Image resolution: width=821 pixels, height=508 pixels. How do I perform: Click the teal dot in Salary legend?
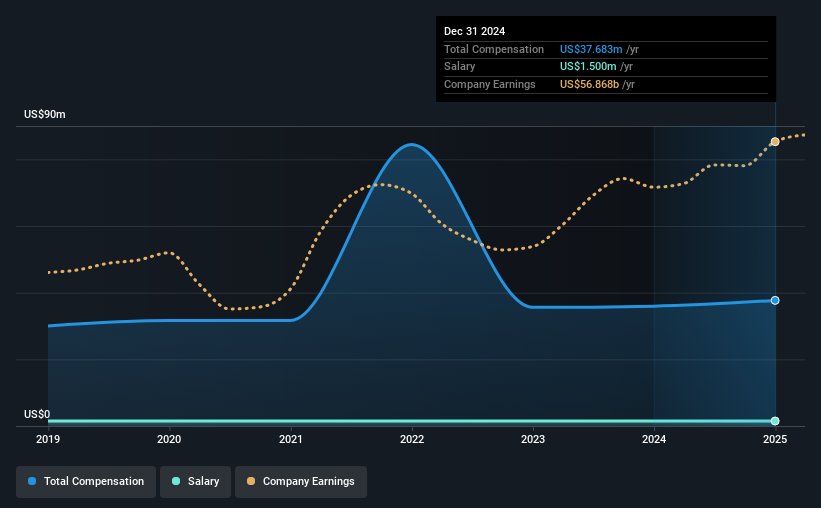pos(176,481)
